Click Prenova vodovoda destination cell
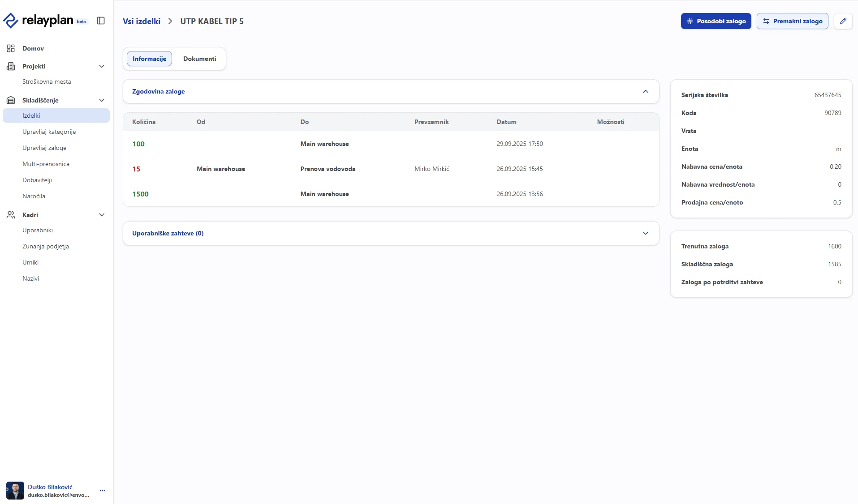 point(328,169)
